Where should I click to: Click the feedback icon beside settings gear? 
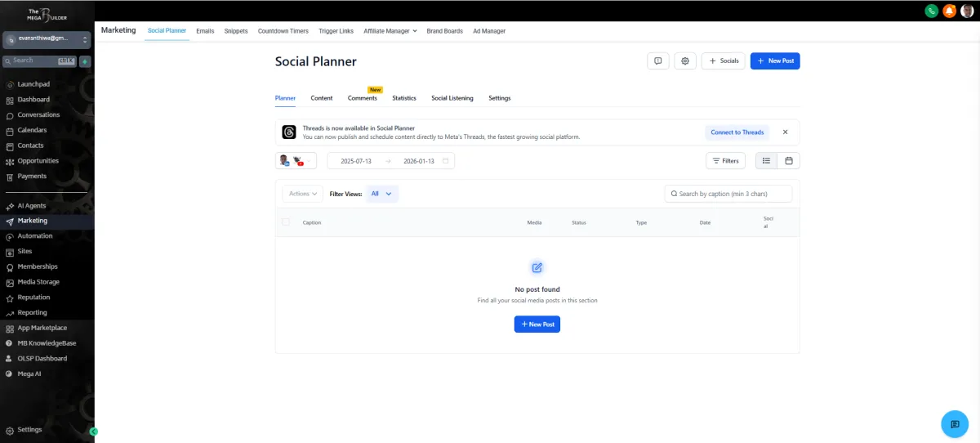(658, 60)
